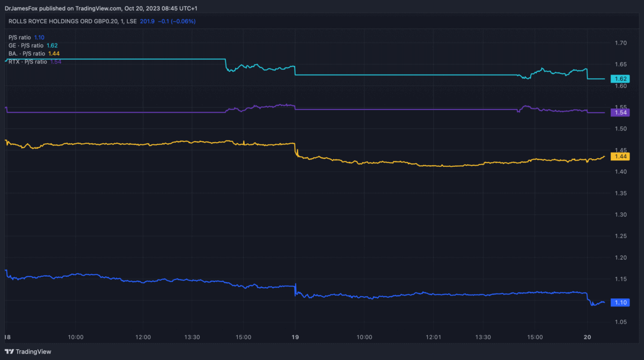
Task: Click the 20 date marker on time axis
Action: click(x=587, y=337)
